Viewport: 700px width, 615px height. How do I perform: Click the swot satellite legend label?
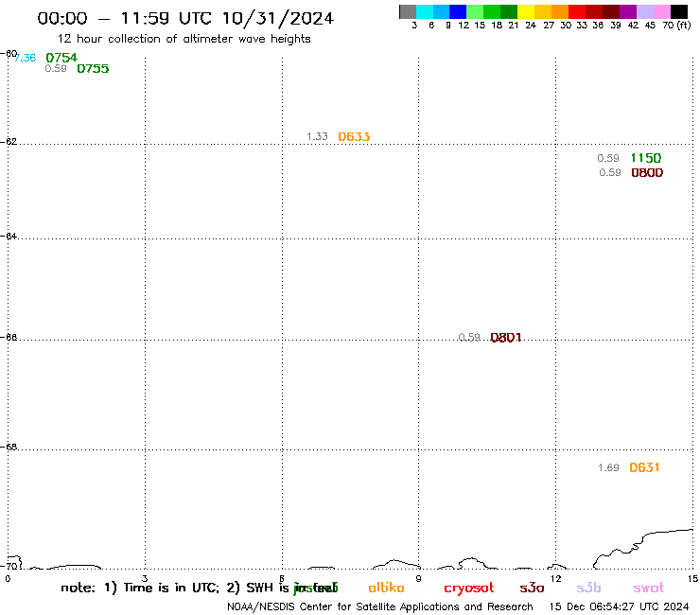(x=649, y=589)
